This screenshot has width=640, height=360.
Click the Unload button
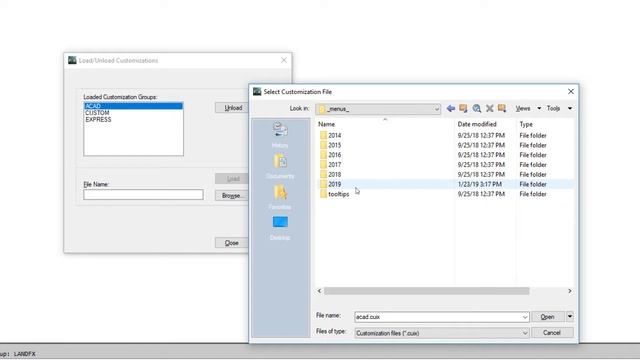coord(233,108)
